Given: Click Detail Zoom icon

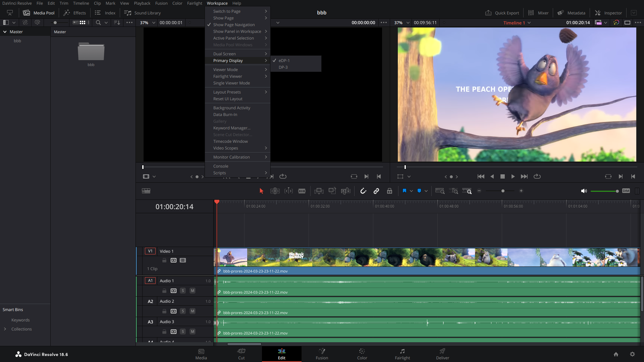Looking at the screenshot, I should pos(453,191).
